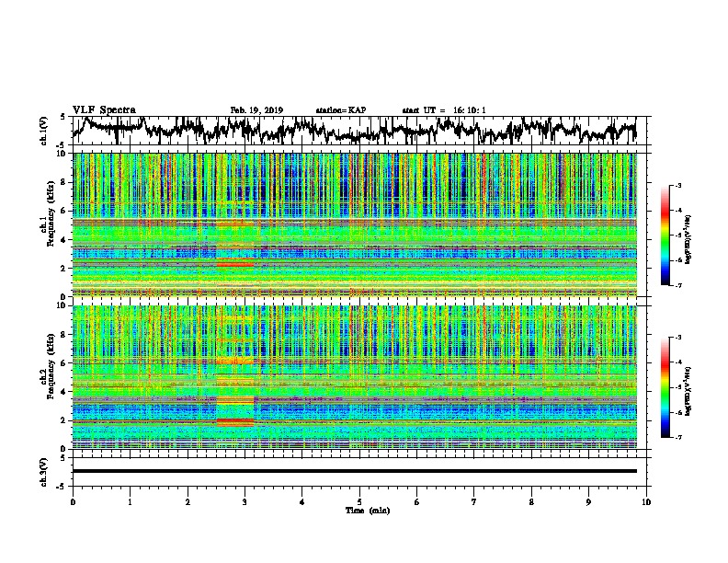
Task: Click the "ch.3(V)" axis label
Action: (44, 472)
